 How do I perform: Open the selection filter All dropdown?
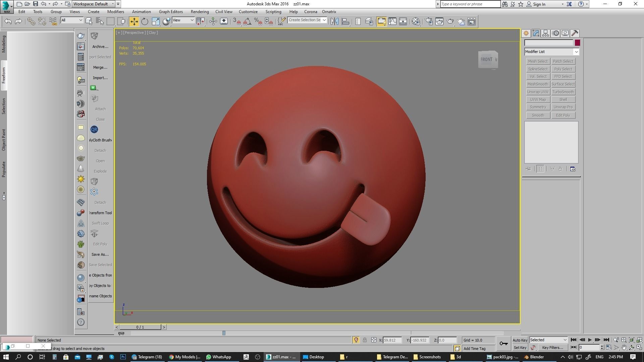[72, 20]
